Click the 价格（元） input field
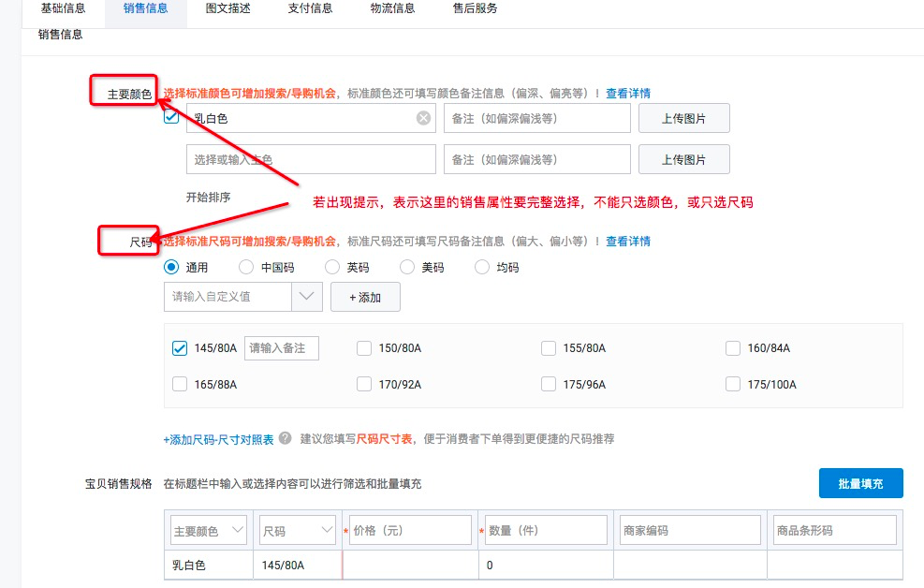The image size is (924, 588). 410,530
